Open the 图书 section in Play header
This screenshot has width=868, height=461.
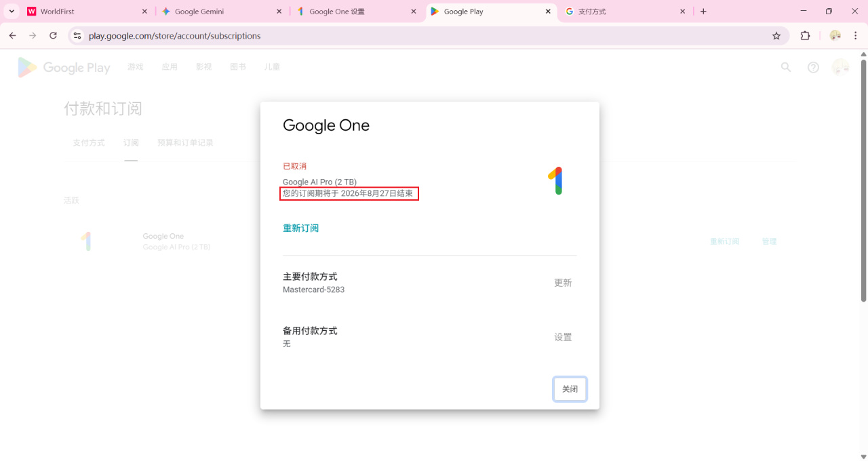click(238, 67)
